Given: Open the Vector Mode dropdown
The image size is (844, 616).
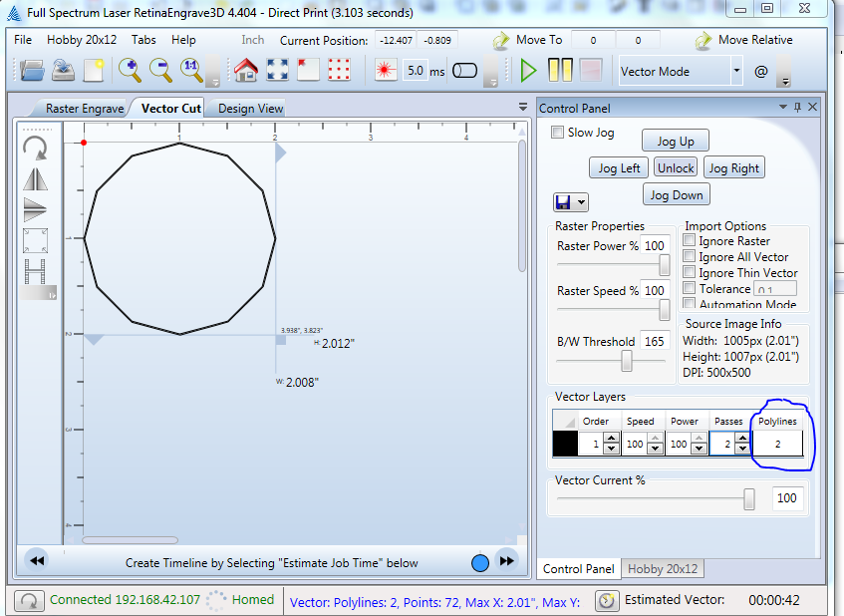Looking at the screenshot, I should tap(737, 71).
